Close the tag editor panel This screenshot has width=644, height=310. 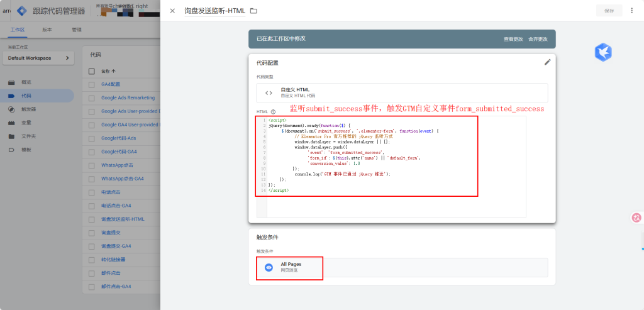tap(172, 11)
